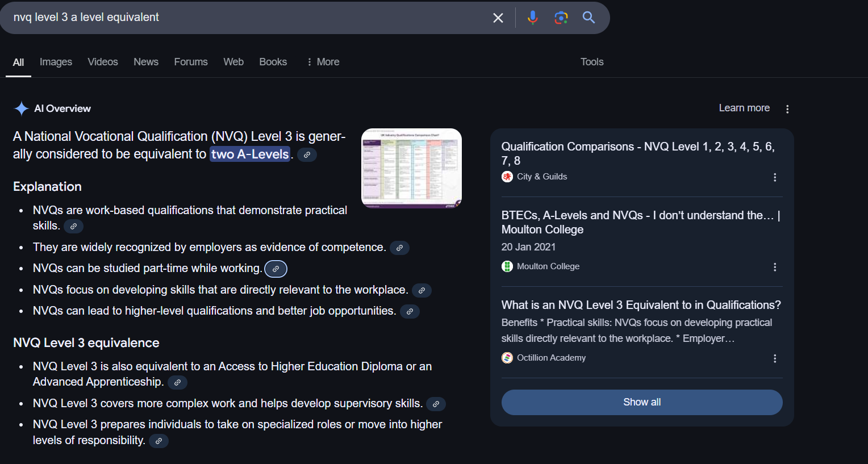Click the 'AI Overview' label text
The image size is (868, 464).
pyautogui.click(x=62, y=108)
